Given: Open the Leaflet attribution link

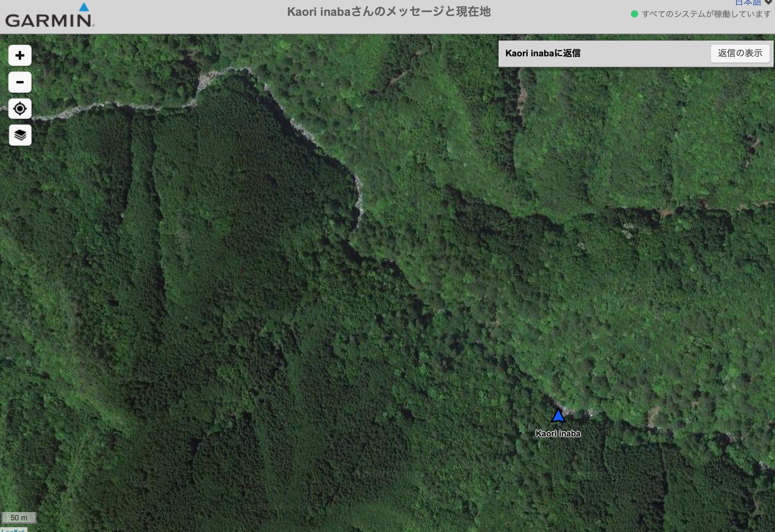Looking at the screenshot, I should (12, 530).
